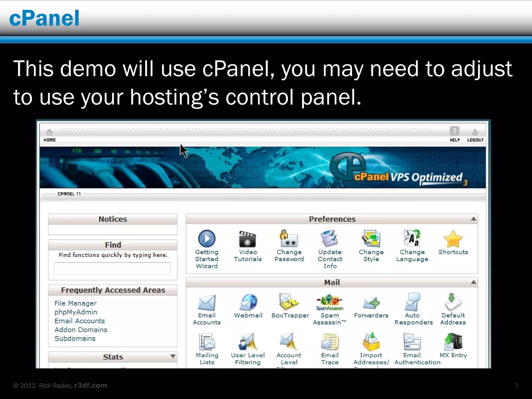
Task: Launch Webmail globe icon
Action: [248, 302]
